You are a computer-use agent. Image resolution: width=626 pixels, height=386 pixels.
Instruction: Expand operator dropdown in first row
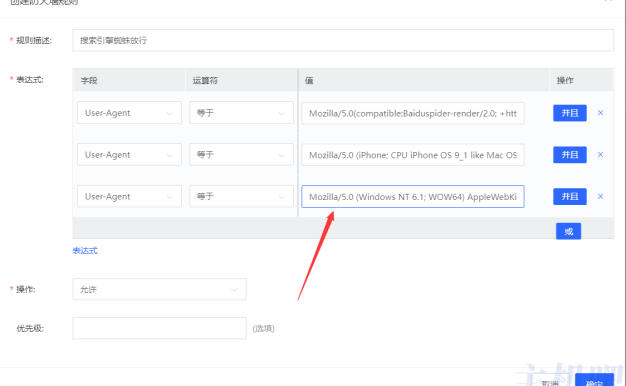point(241,113)
